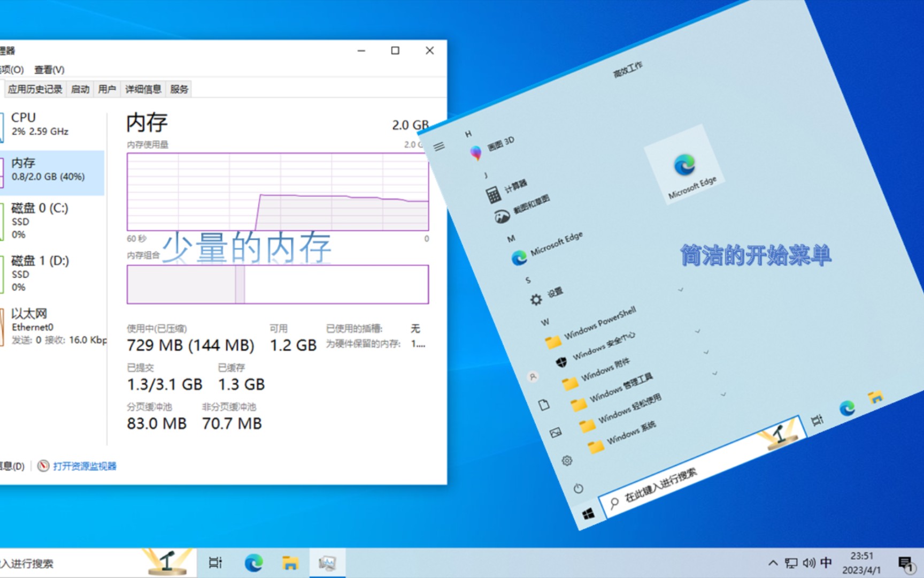
Task: Open Edge from the bottom taskbar
Action: (253, 563)
